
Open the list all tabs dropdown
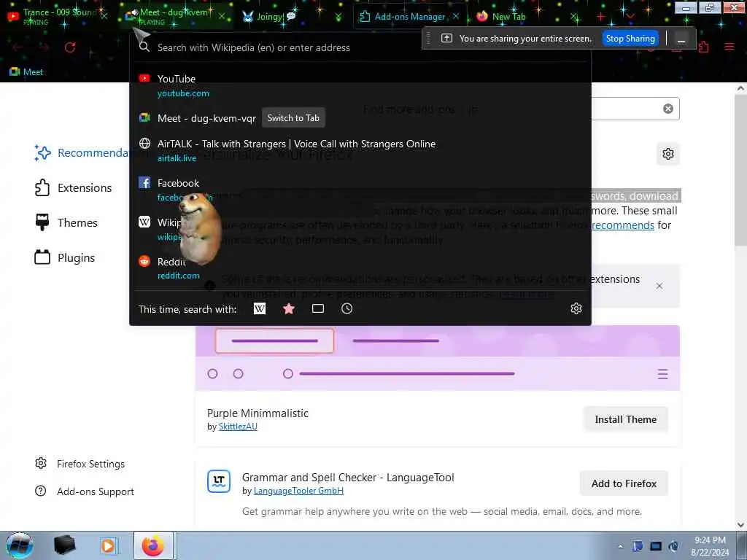coord(630,17)
